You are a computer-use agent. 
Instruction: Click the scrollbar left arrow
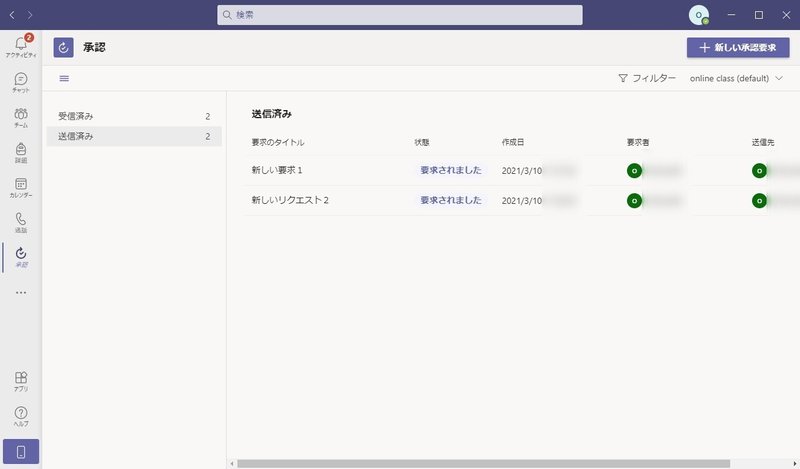tap(232, 463)
